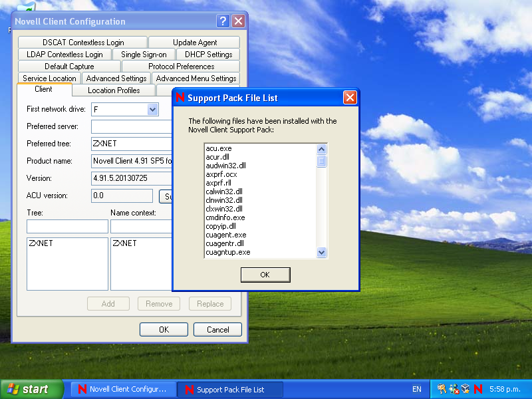Select cmdinfo.exe in the file list
Image resolution: width=532 pixels, height=399 pixels.
click(225, 217)
